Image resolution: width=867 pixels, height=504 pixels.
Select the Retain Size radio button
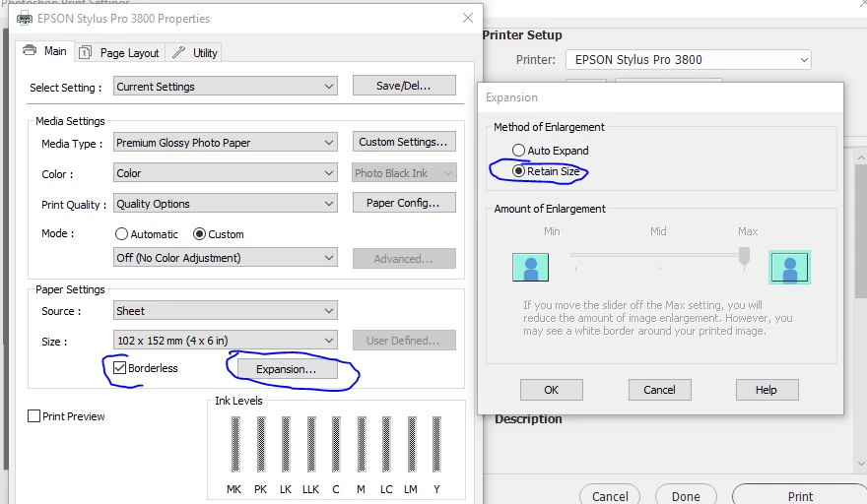(x=518, y=171)
